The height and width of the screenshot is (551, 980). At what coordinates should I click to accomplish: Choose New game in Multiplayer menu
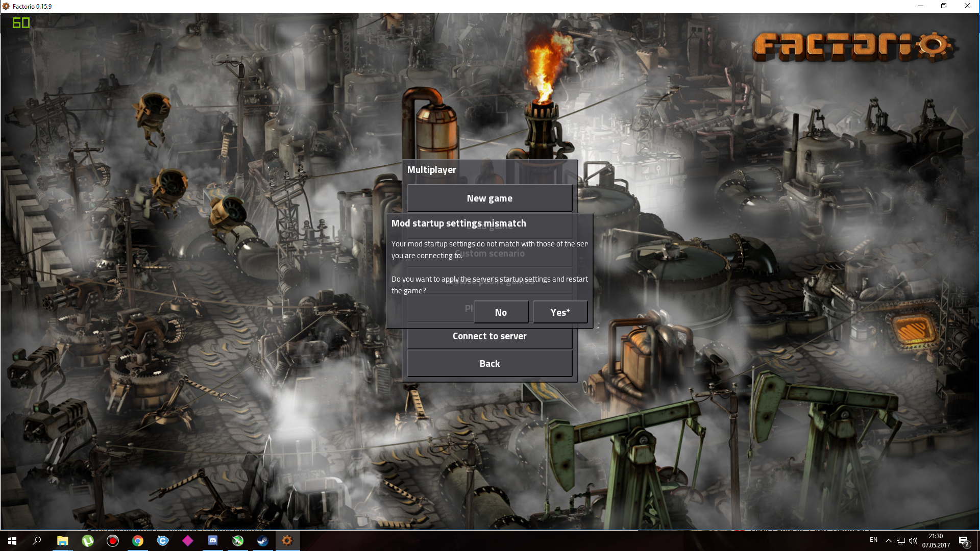point(489,198)
